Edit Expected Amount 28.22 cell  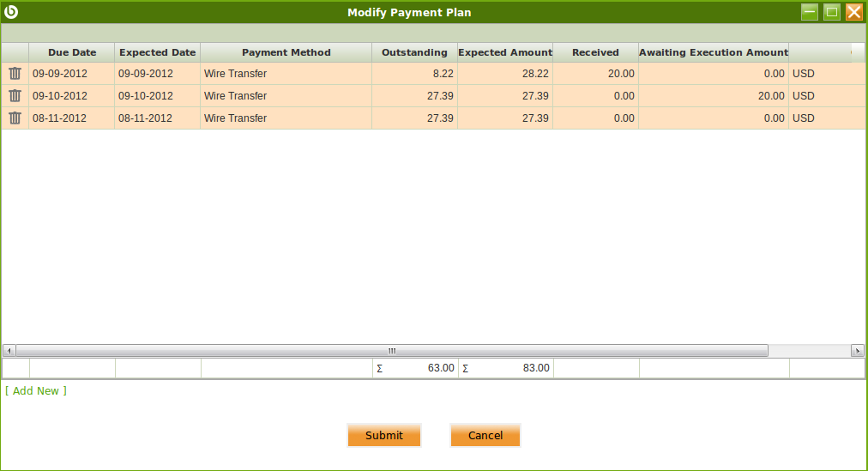(x=505, y=74)
